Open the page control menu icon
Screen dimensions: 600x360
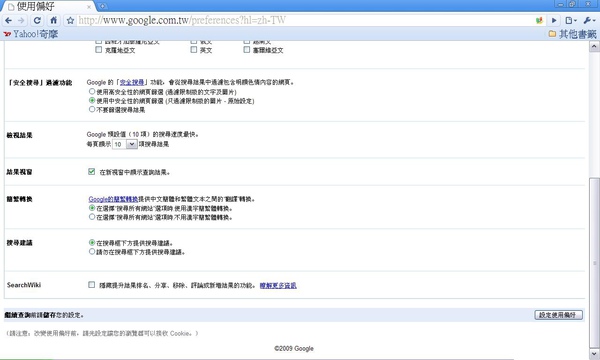571,21
